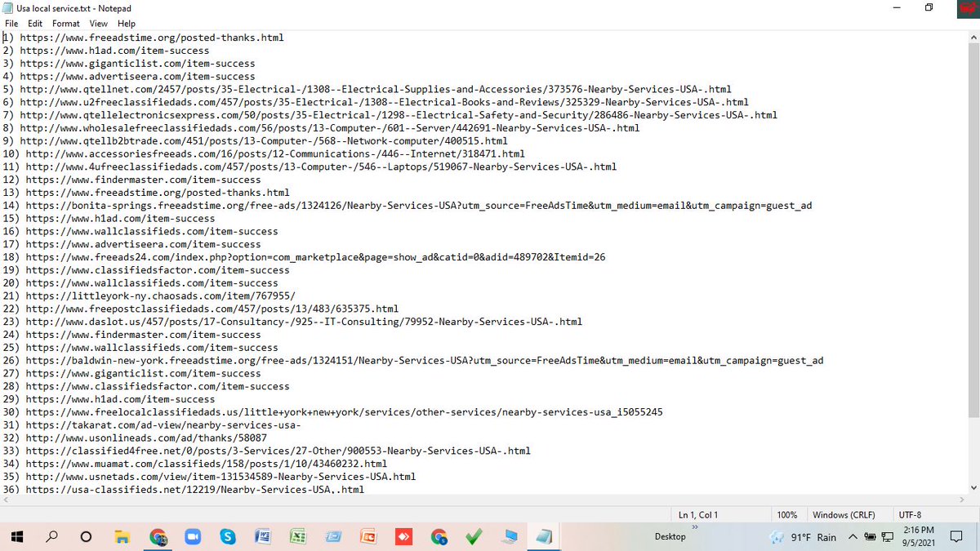
Task: Open the View menu
Action: [x=99, y=24]
